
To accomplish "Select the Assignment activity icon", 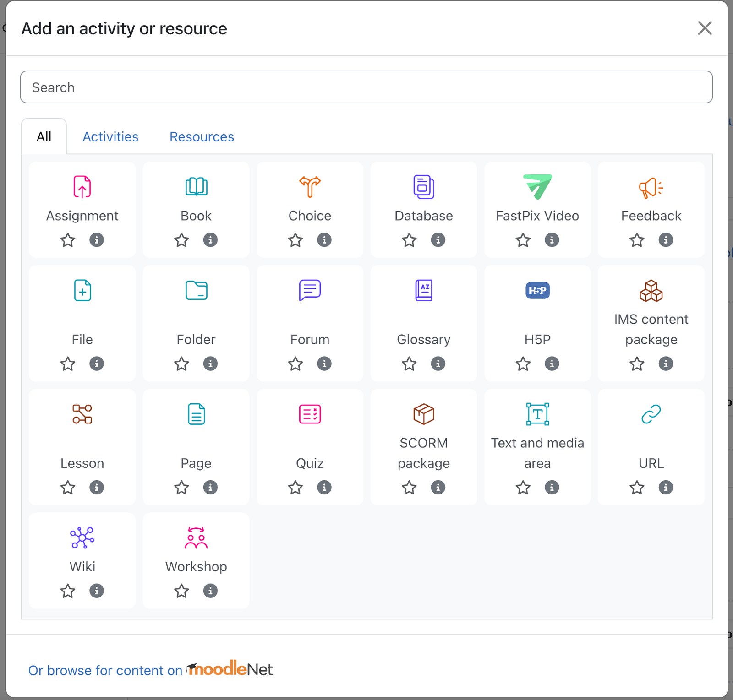I will [82, 187].
